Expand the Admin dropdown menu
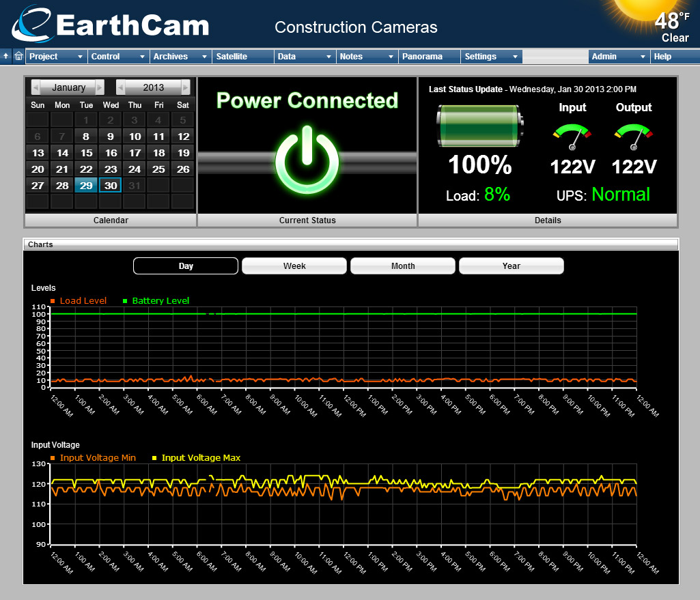 [619, 57]
